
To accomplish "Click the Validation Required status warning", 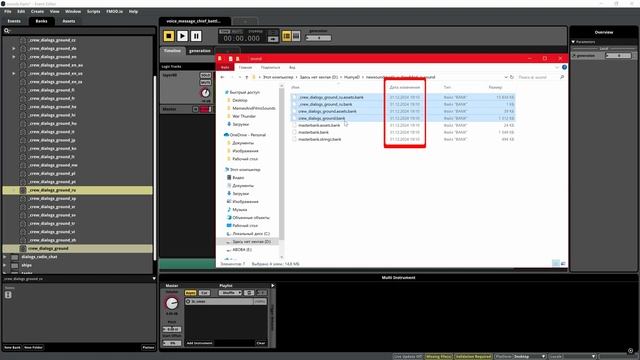I will (473, 357).
